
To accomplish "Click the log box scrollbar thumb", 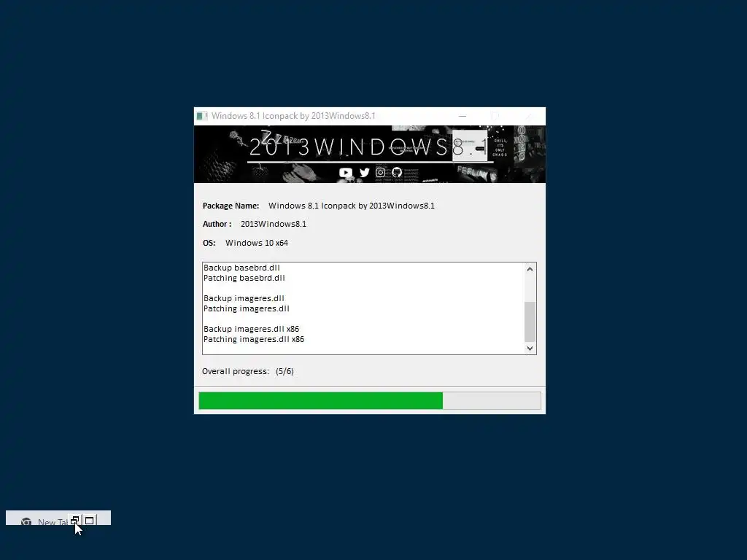I will 530,322.
